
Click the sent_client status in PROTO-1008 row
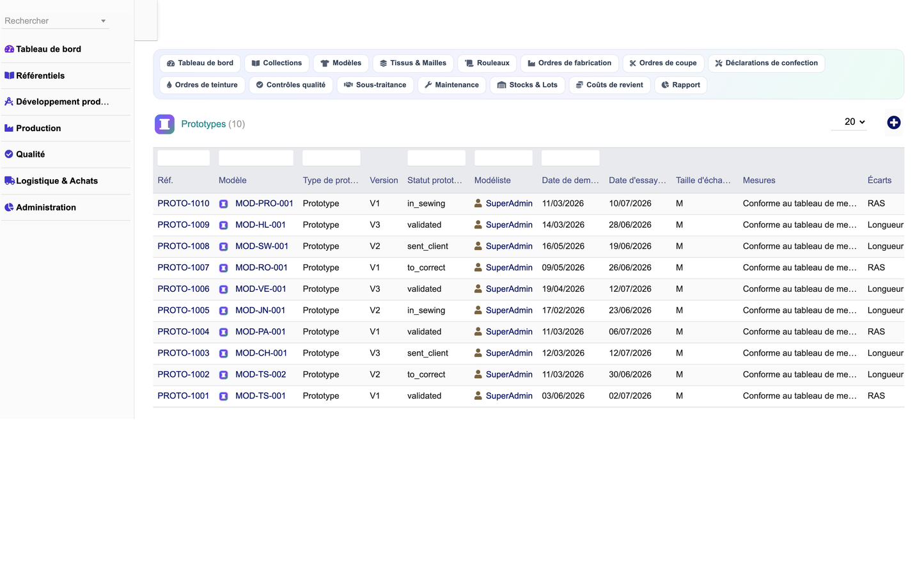point(428,246)
